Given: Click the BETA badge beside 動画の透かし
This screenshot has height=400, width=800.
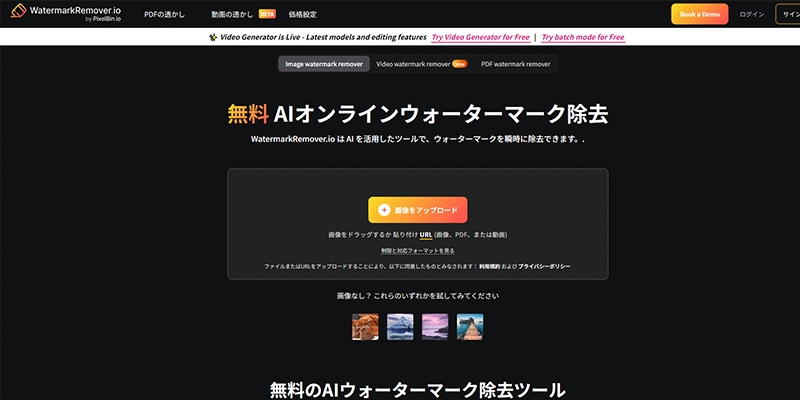Looking at the screenshot, I should 267,14.
